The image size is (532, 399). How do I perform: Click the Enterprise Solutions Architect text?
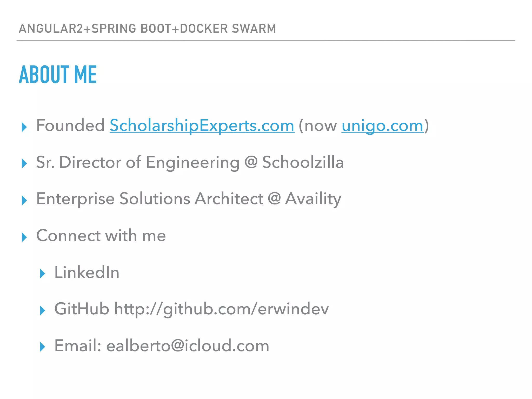(150, 199)
